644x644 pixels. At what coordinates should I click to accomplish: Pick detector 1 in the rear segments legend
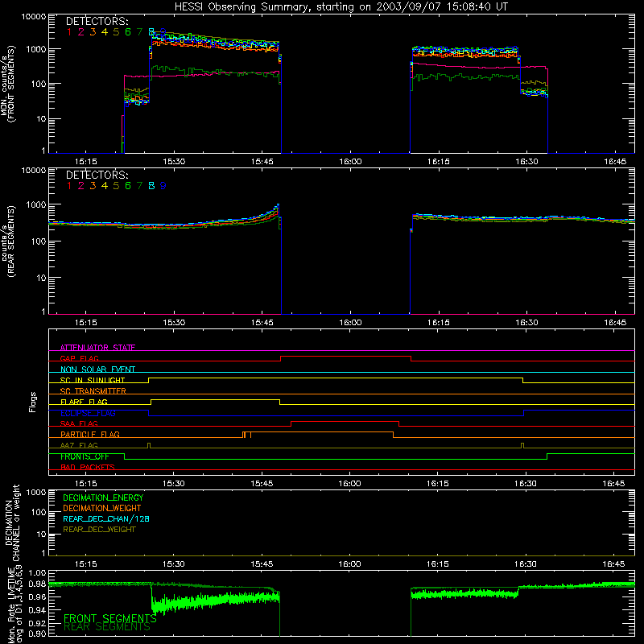click(69, 186)
